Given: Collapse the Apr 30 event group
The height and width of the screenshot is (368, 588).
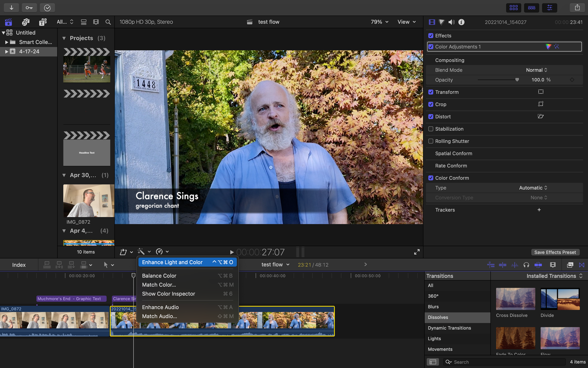Looking at the screenshot, I should (64, 175).
